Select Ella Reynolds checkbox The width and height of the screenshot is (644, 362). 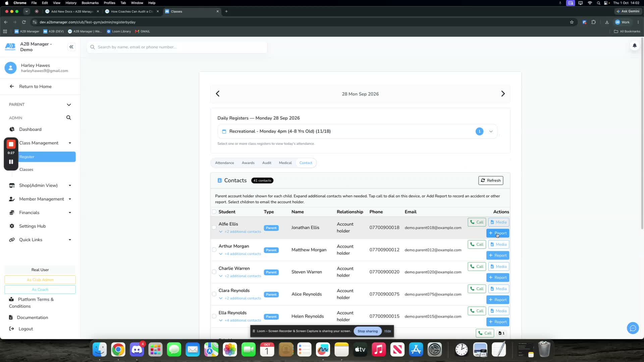tap(214, 316)
